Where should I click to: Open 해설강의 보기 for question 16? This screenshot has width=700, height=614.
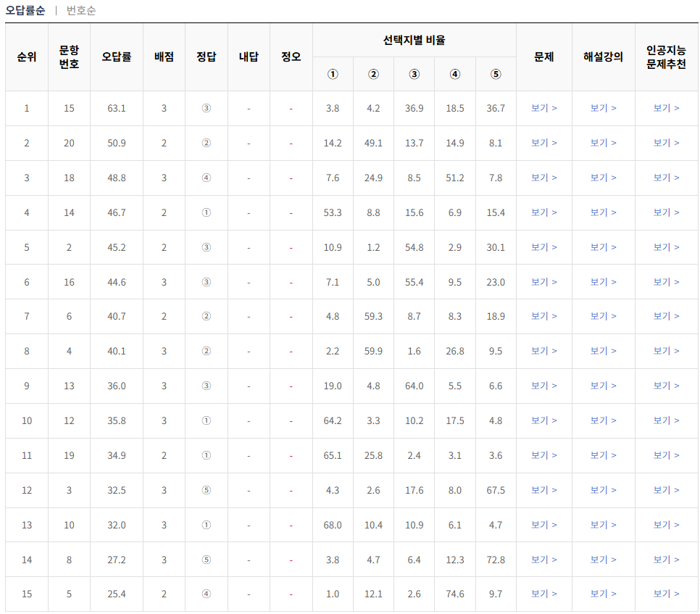click(x=603, y=281)
